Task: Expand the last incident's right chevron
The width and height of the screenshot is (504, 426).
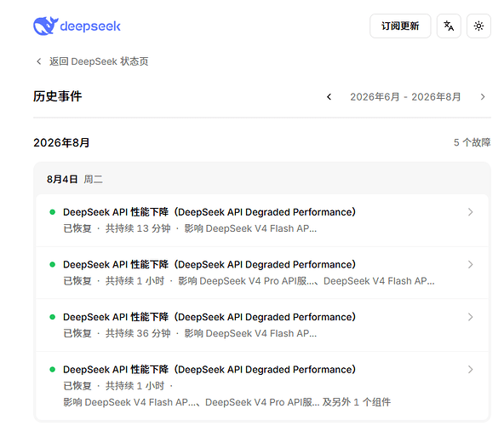Action: point(470,370)
